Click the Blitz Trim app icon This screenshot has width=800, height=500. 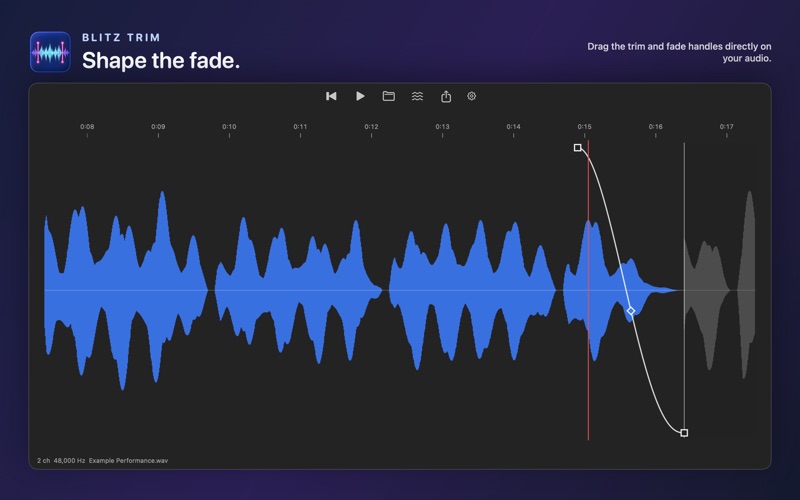[51, 52]
